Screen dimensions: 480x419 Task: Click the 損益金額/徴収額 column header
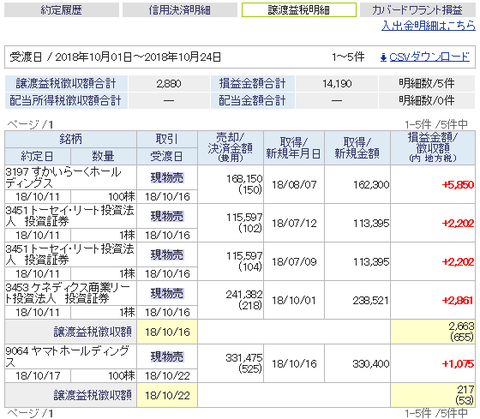point(433,148)
